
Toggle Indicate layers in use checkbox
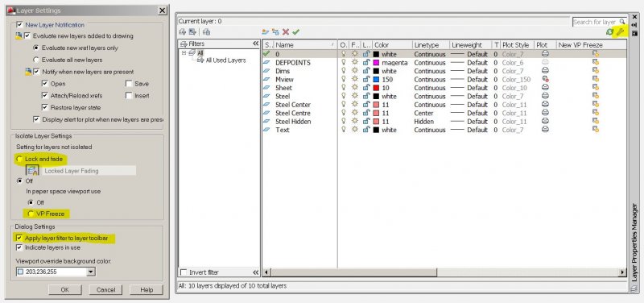click(x=19, y=247)
